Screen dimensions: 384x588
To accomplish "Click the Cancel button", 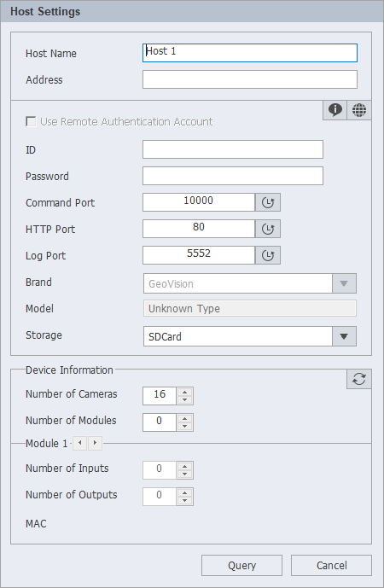I will (x=331, y=565).
